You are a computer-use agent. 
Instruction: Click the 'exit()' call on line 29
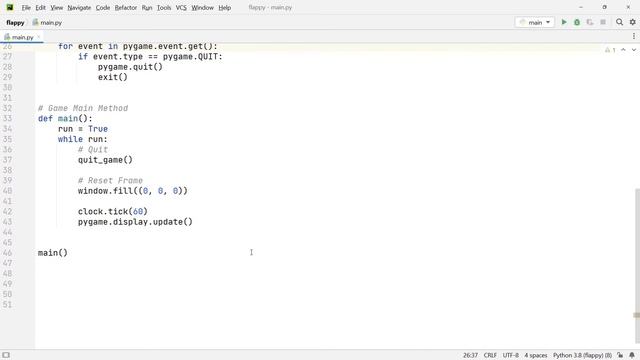[113, 77]
